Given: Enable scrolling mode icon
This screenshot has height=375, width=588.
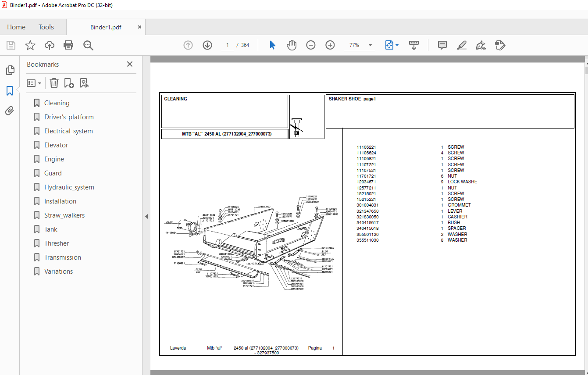Looking at the screenshot, I should [414, 45].
